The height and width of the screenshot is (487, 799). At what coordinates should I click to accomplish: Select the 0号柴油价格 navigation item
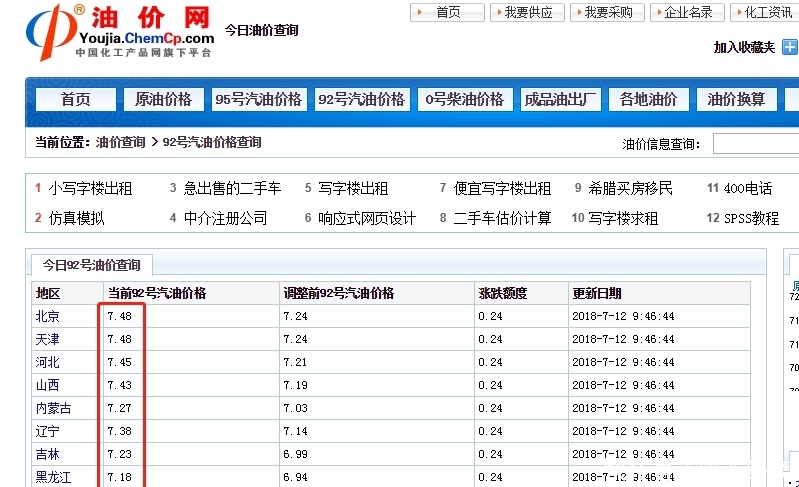coord(465,99)
